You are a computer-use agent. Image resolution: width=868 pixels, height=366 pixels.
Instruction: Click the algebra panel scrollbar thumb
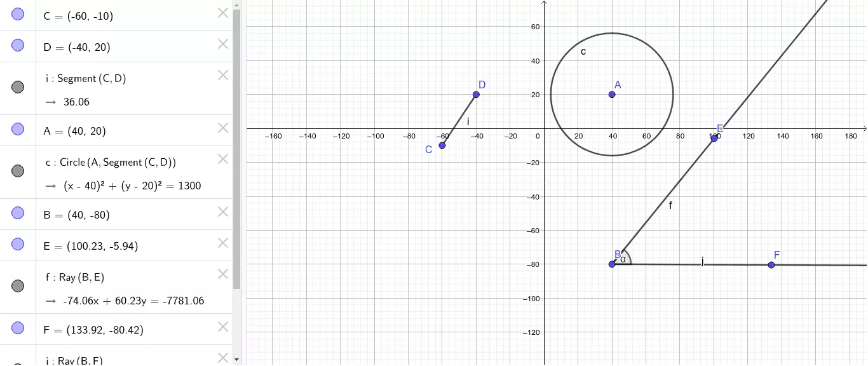[x=236, y=146]
